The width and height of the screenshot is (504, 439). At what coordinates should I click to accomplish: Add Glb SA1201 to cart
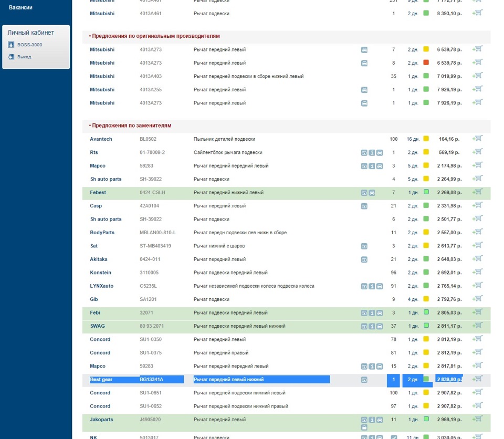[478, 299]
